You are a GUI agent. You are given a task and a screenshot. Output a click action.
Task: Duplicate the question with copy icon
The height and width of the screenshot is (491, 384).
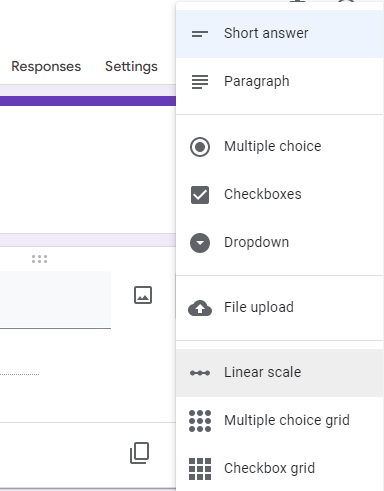(x=139, y=453)
